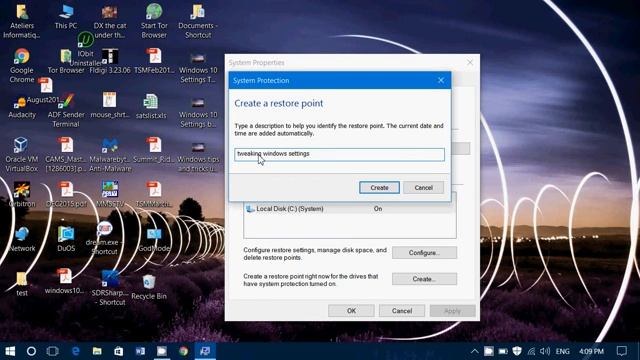Select Summit_Rid.. PDF desktop icon

pyautogui.click(x=154, y=149)
